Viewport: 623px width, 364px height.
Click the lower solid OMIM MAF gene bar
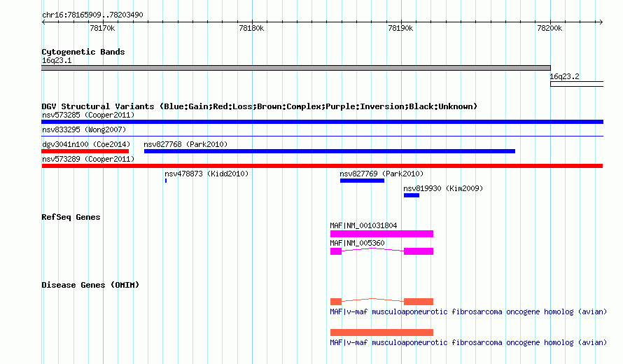click(381, 332)
